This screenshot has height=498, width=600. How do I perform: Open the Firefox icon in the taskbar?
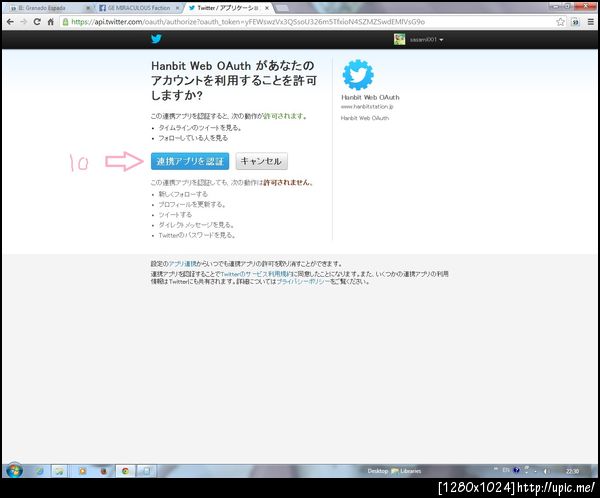(103, 471)
